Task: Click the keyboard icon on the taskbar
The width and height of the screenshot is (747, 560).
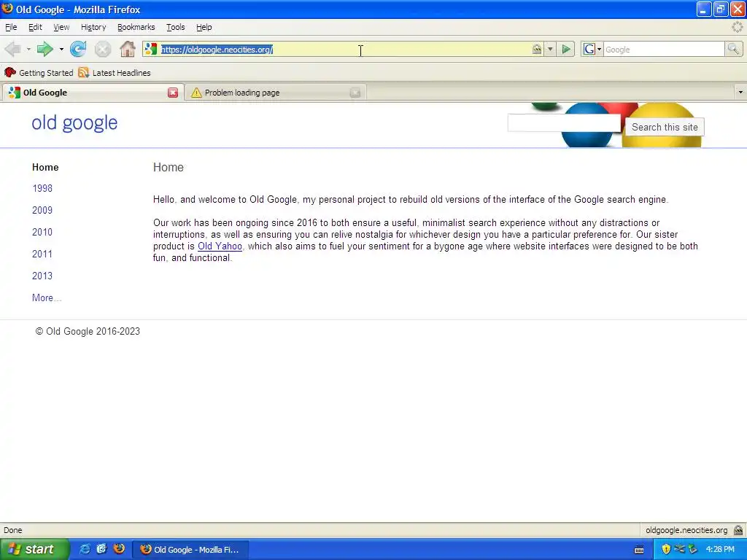Action: tap(639, 550)
